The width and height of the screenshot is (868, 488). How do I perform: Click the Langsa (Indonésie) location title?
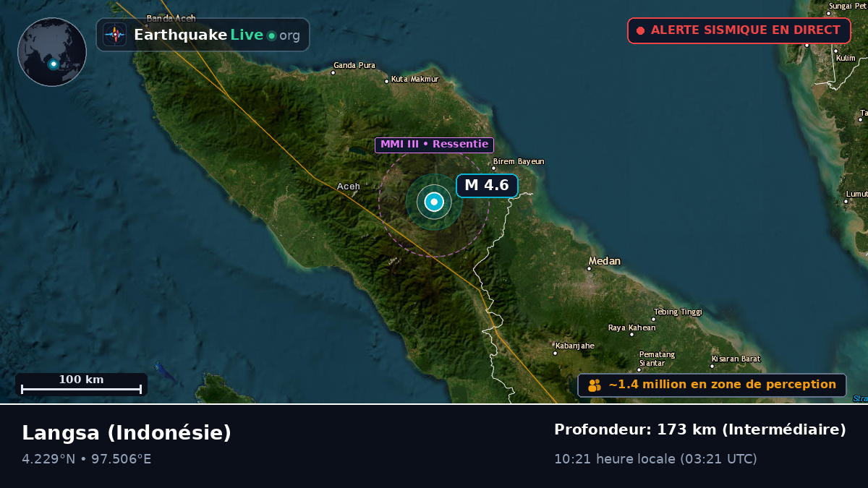tap(127, 433)
